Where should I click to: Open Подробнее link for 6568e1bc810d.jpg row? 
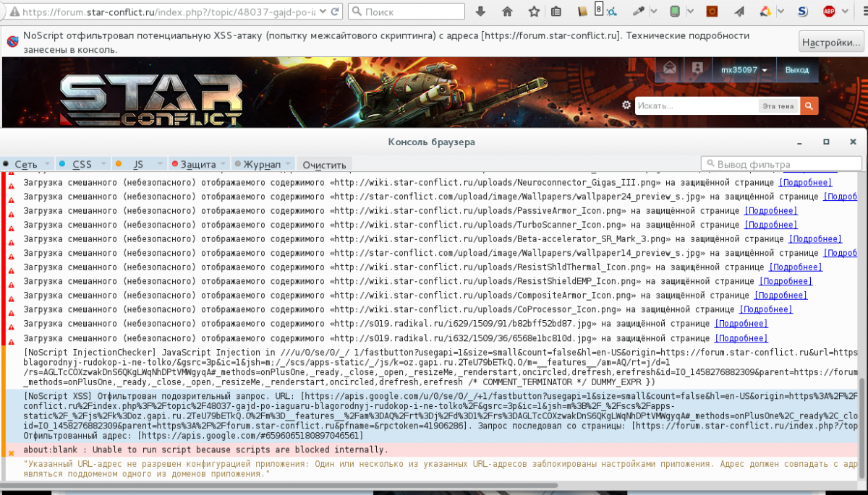point(741,337)
